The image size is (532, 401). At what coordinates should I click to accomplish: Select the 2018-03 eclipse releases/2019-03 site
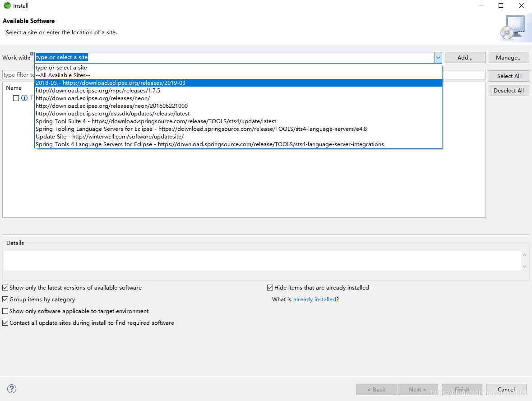click(x=238, y=83)
